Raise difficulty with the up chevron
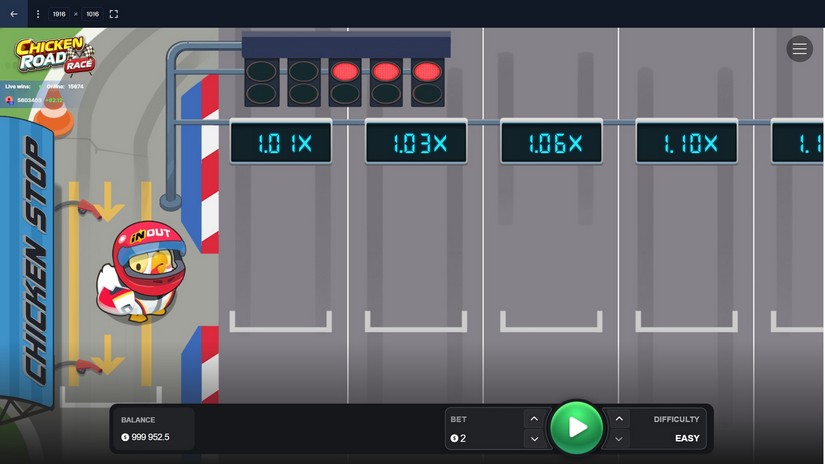The width and height of the screenshot is (825, 464). pyautogui.click(x=619, y=419)
